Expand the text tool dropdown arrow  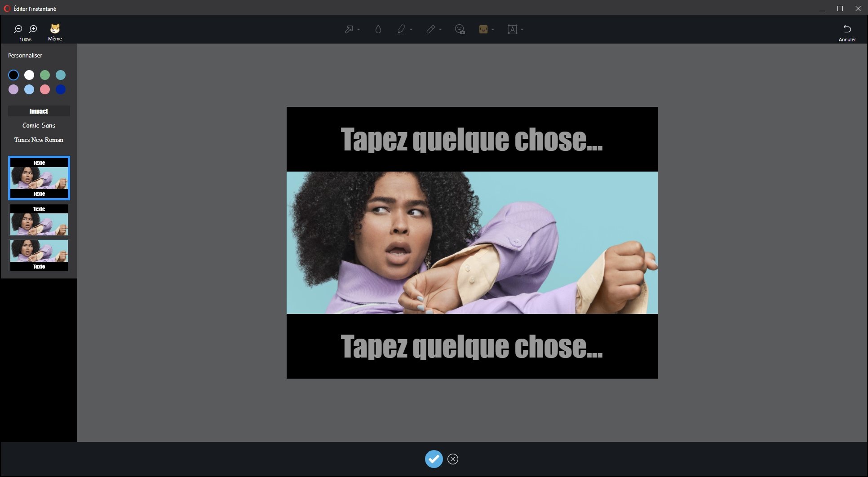click(x=522, y=30)
